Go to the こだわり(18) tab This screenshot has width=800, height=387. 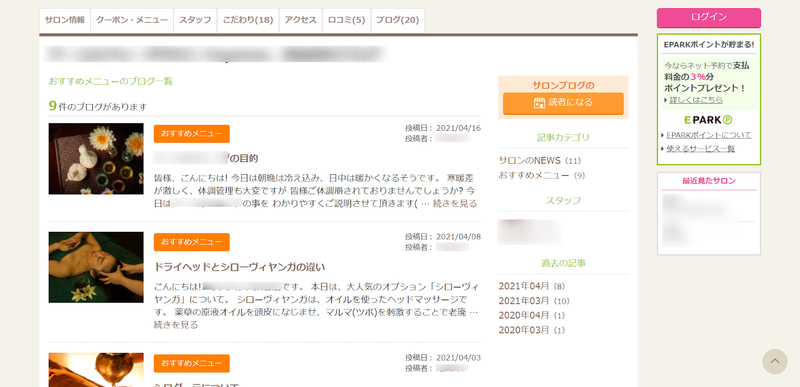click(x=248, y=20)
